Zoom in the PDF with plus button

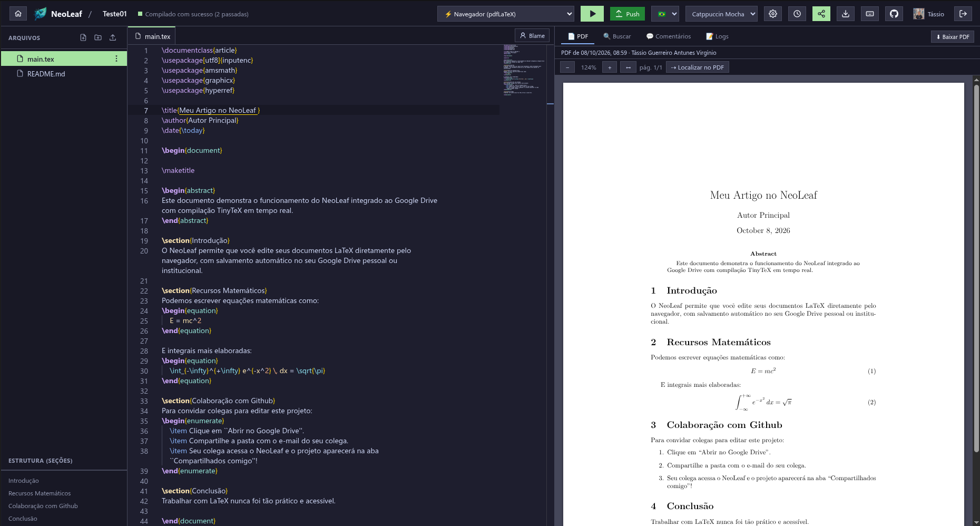click(x=610, y=67)
